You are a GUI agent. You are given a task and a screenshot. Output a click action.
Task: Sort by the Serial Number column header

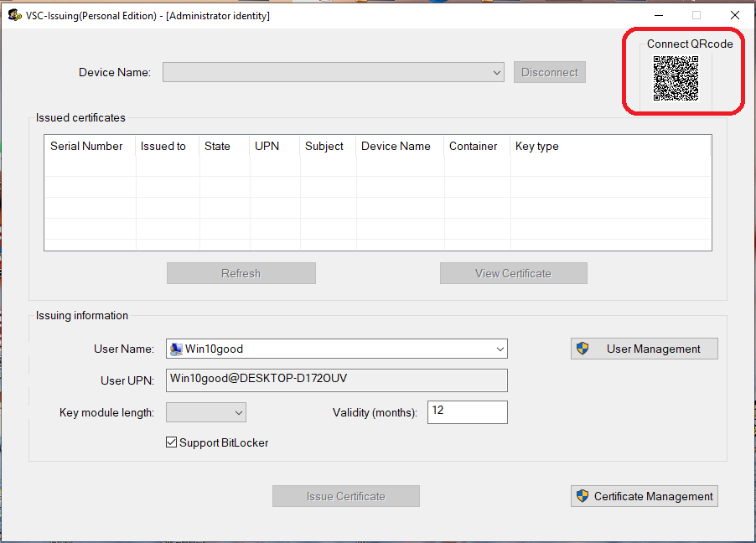[x=86, y=146]
